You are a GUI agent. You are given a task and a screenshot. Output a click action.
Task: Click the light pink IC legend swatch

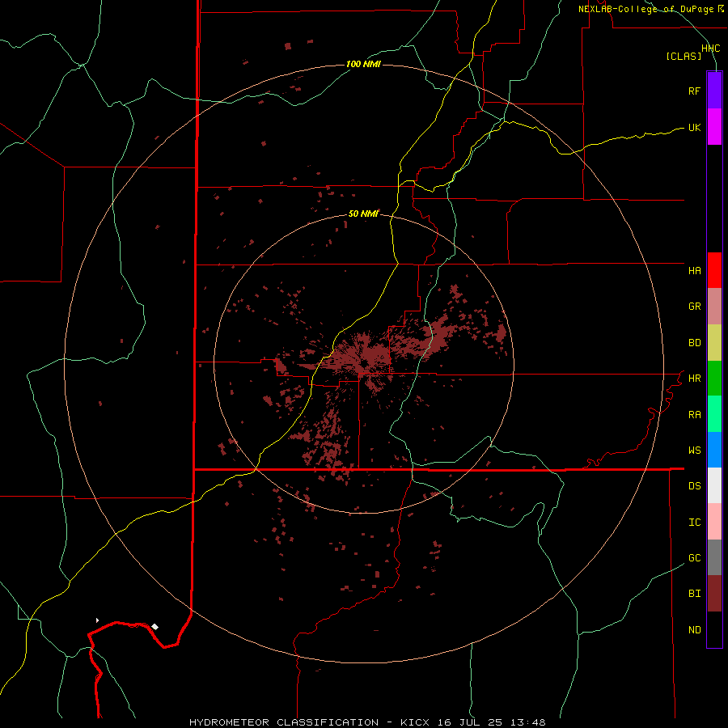714,522
